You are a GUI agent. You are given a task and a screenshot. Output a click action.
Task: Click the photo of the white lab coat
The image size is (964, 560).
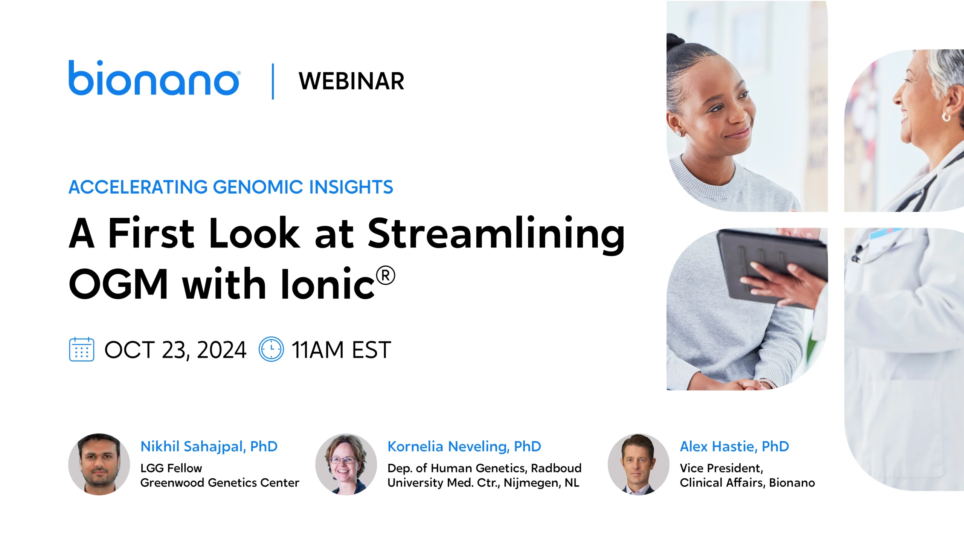904,359
